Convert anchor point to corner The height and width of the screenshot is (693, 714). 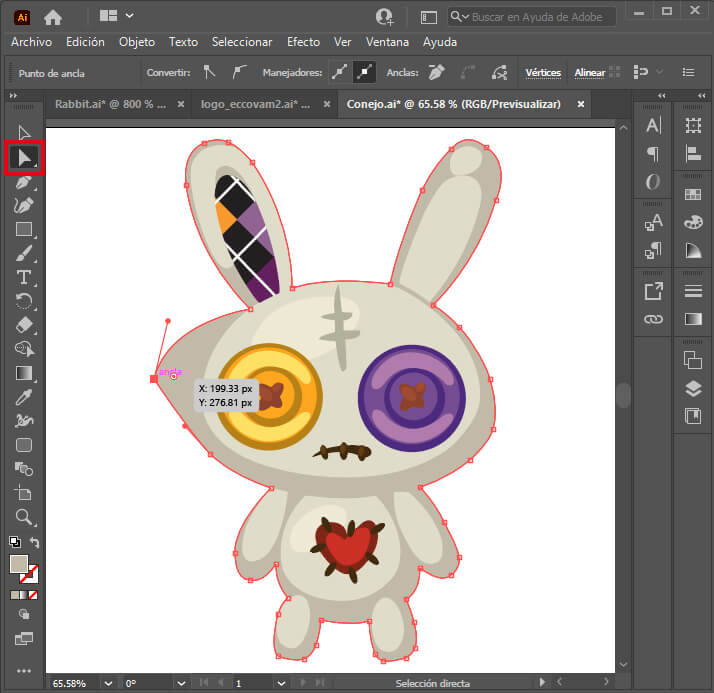click(209, 72)
